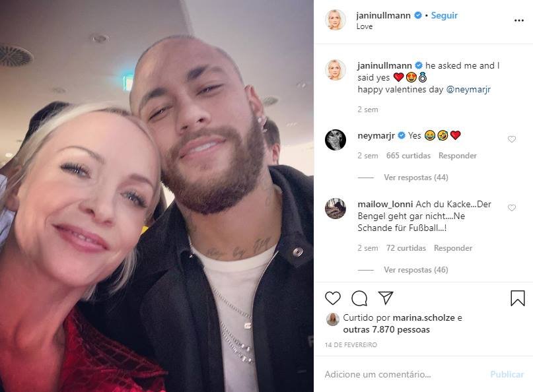Open janinullmann's header profile picture
Screen dimensions: 533x392
tap(335, 20)
